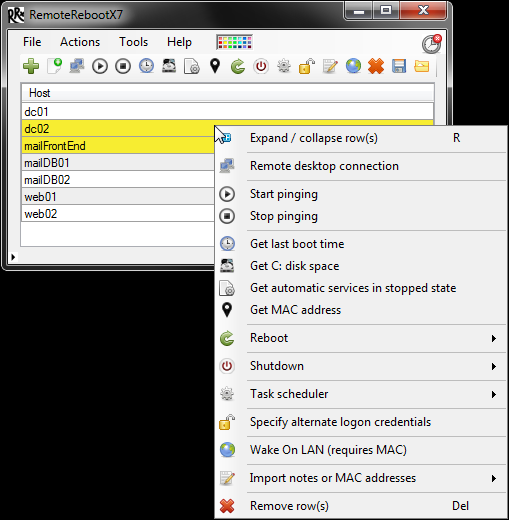This screenshot has height=520, width=509.
Task: Select the mailDB02 host row
Action: (x=118, y=180)
